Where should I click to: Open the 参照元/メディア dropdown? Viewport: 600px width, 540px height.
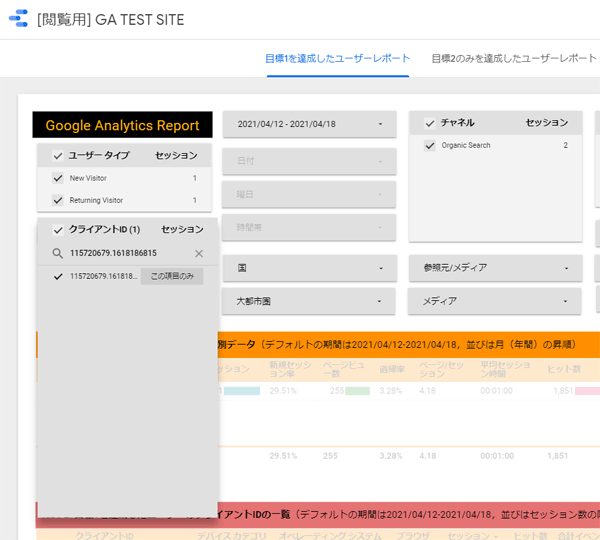coord(496,268)
